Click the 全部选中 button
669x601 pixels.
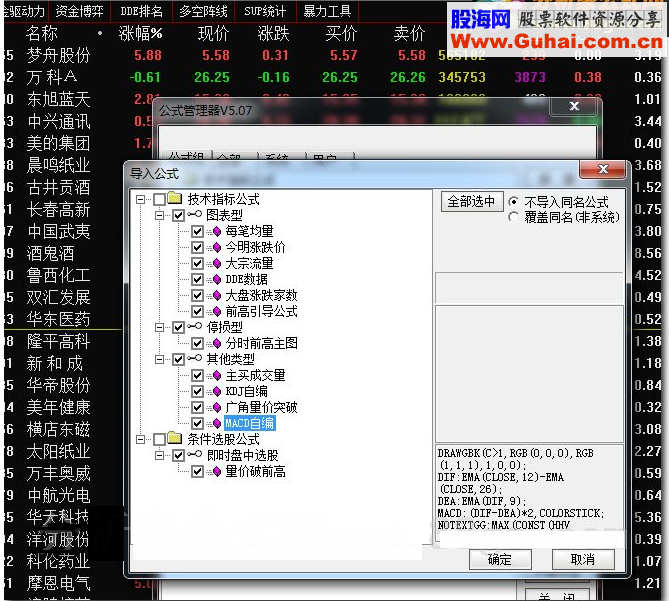471,201
